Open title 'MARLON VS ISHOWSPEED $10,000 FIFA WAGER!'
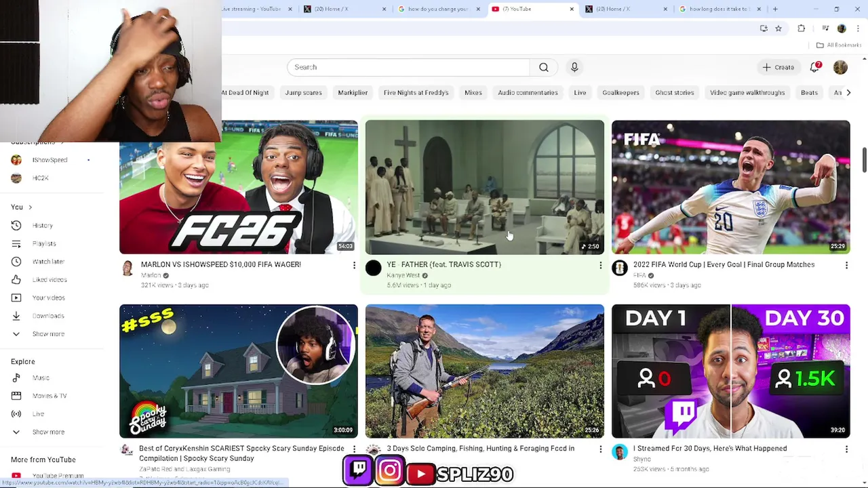 (220, 264)
